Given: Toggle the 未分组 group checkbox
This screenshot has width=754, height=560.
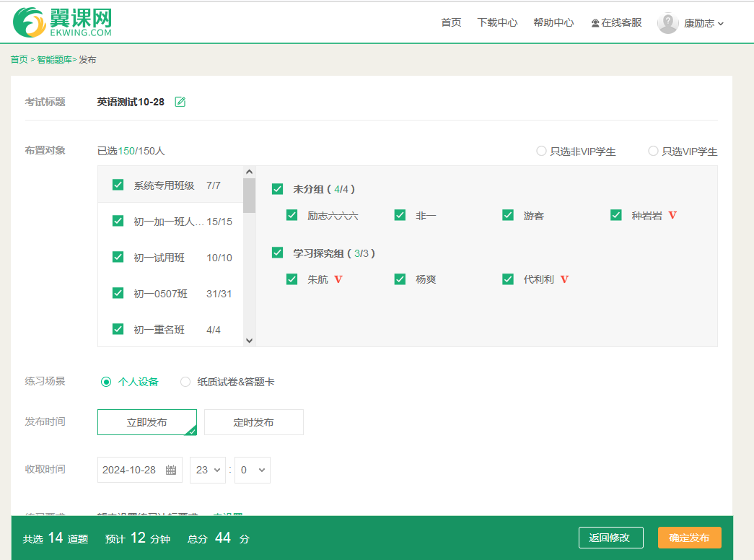Looking at the screenshot, I should [x=278, y=189].
